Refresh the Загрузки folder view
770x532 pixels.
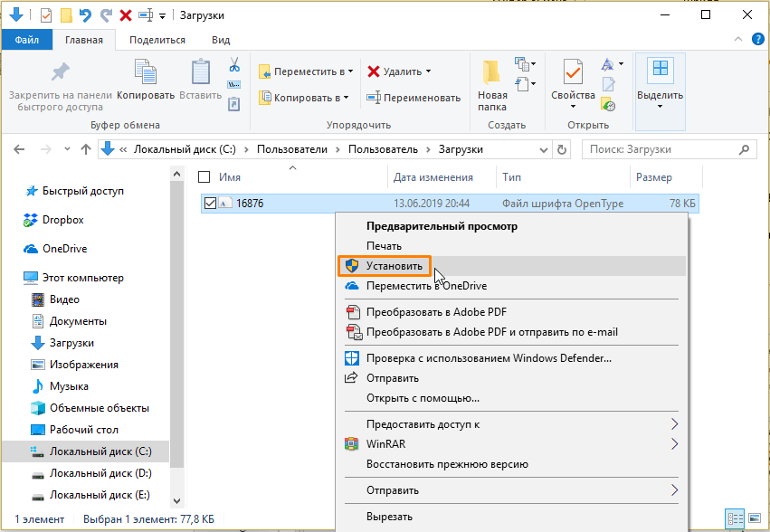(562, 149)
